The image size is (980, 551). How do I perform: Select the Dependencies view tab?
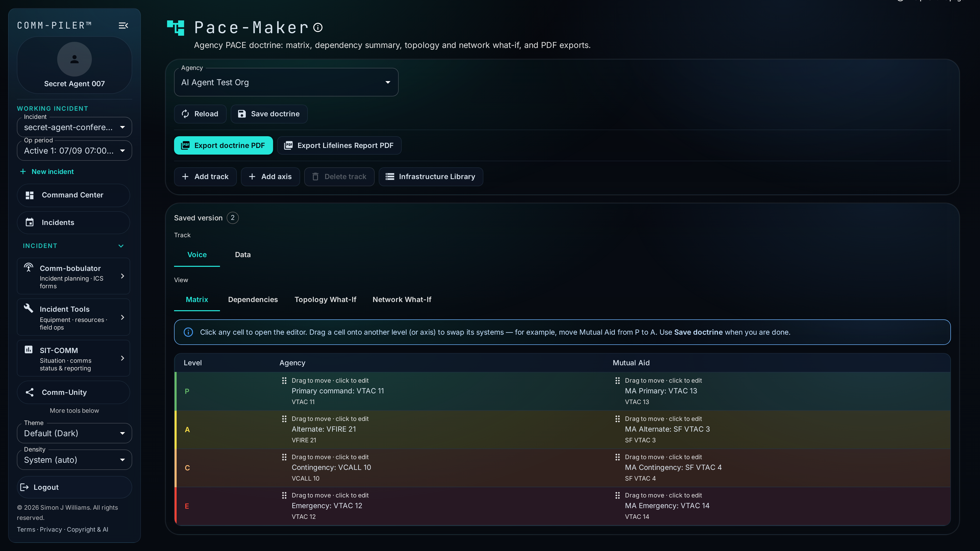(253, 300)
